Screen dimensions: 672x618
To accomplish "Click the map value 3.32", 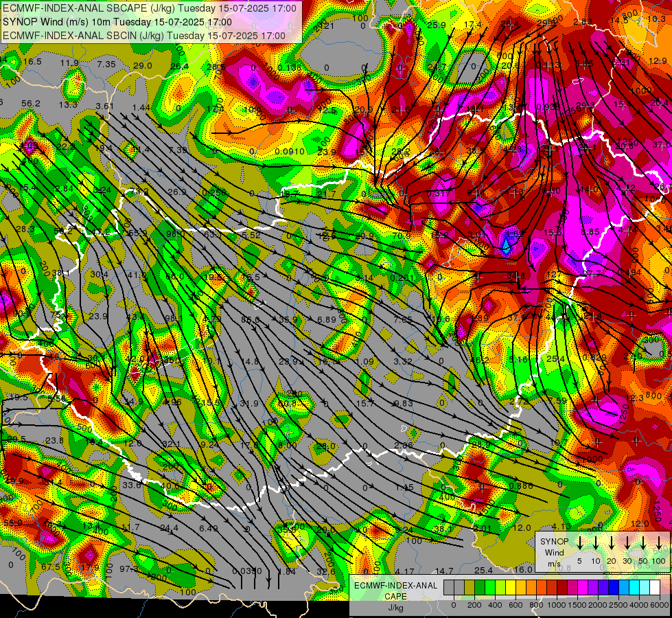I will pos(403,362).
